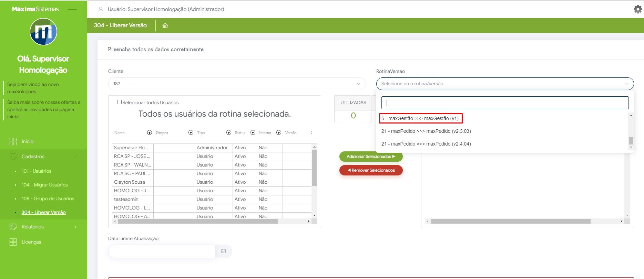Image resolution: width=644 pixels, height=279 pixels.
Task: Open the Cliente dropdown showing 187
Action: [237, 84]
